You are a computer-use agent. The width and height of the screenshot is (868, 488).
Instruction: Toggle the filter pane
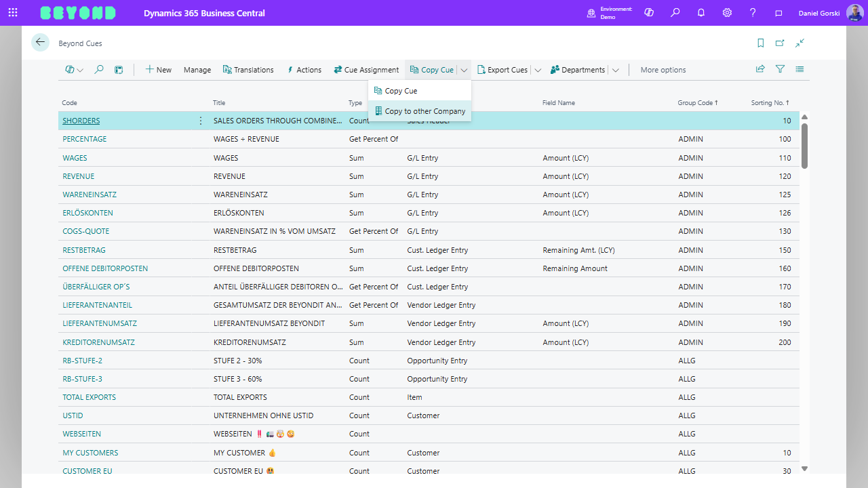778,69
